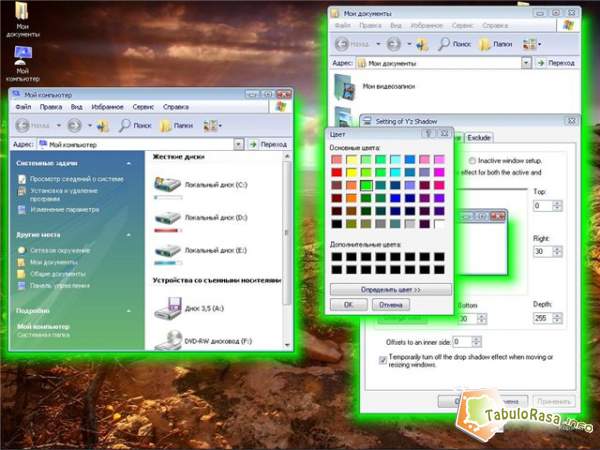600x450 pixels.
Task: Open Сервис menu in Мой компьютер window
Action: pyautogui.click(x=143, y=107)
